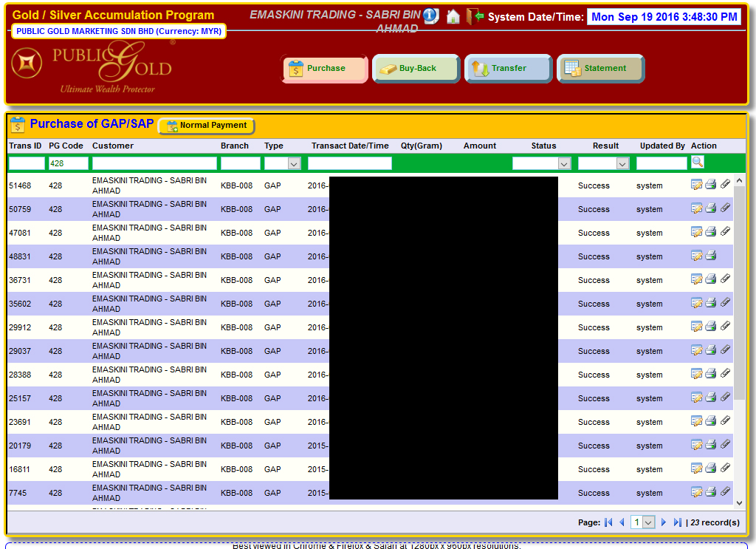
Task: Open attachment for transaction 16811
Action: coord(725,468)
